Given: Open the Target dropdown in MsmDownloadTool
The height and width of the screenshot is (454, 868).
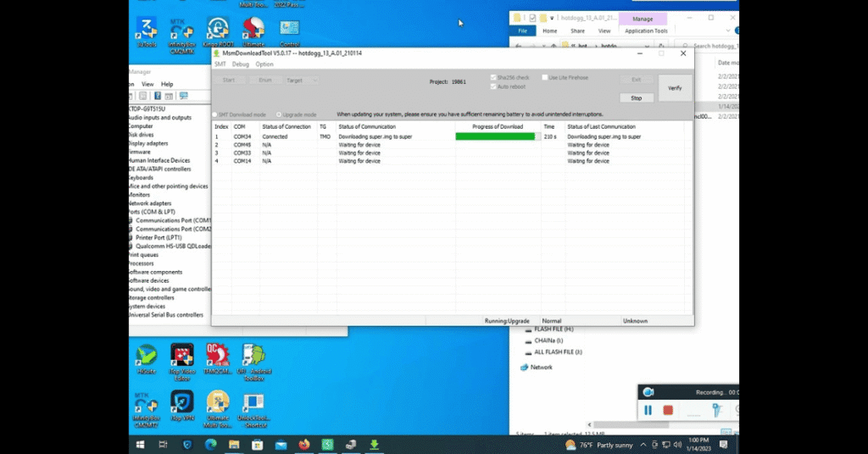Looking at the screenshot, I should (x=302, y=80).
